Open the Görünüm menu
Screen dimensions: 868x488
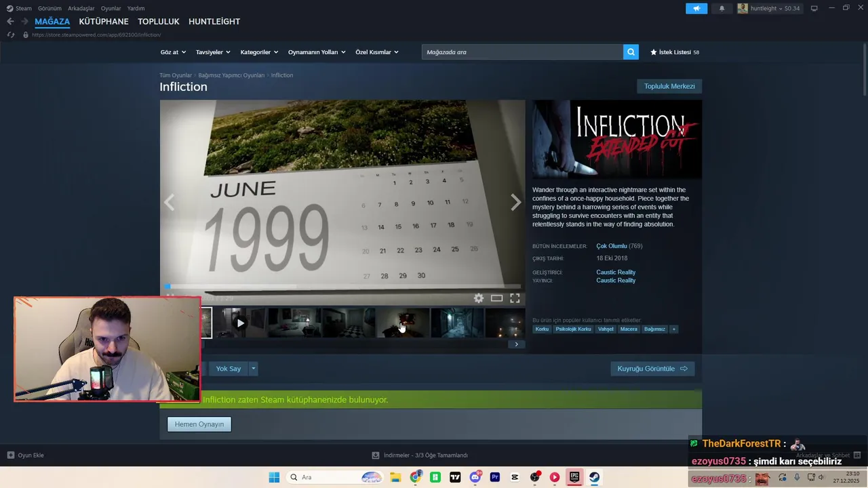click(50, 8)
